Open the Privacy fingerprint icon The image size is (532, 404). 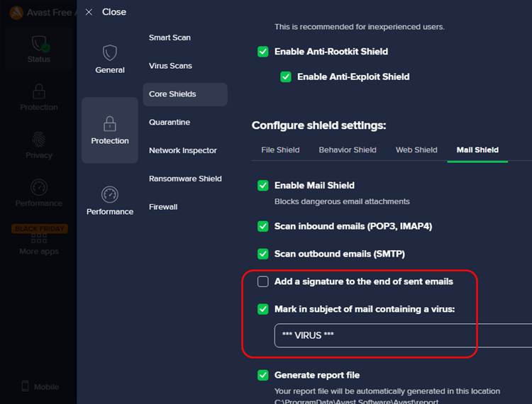(x=39, y=140)
